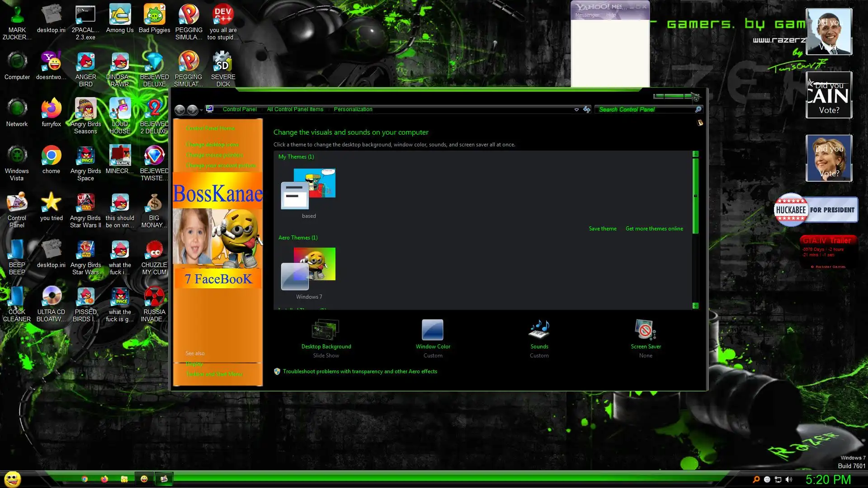The height and width of the screenshot is (488, 868).
Task: Open the Desktop Background slide show settings
Action: click(326, 330)
